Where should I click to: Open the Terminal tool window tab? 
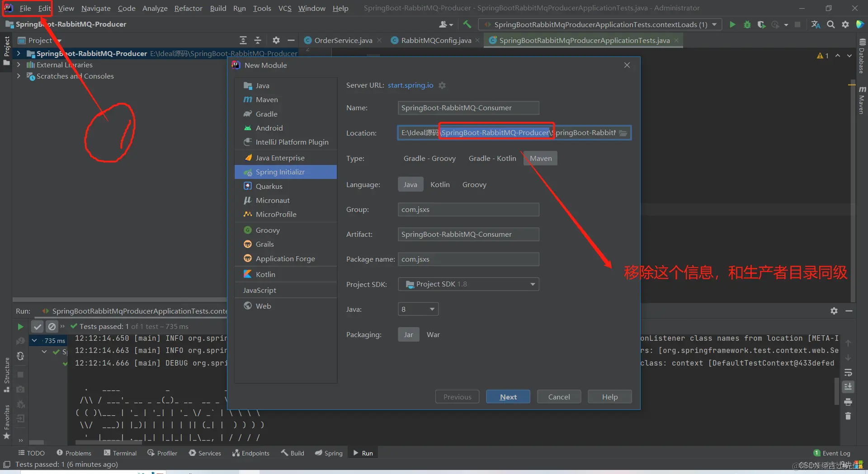pos(120,453)
